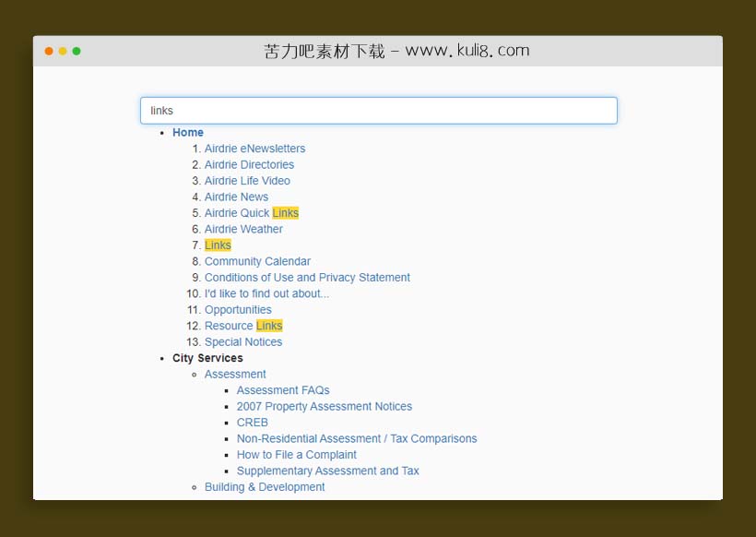
Task: Open the Opportunities link
Action: (x=238, y=310)
